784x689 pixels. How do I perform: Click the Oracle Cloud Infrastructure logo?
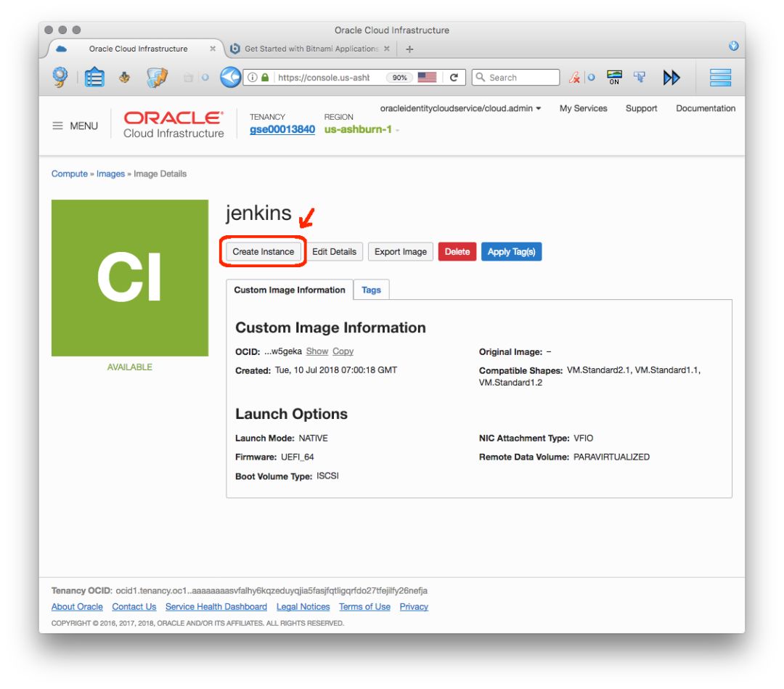coord(173,124)
